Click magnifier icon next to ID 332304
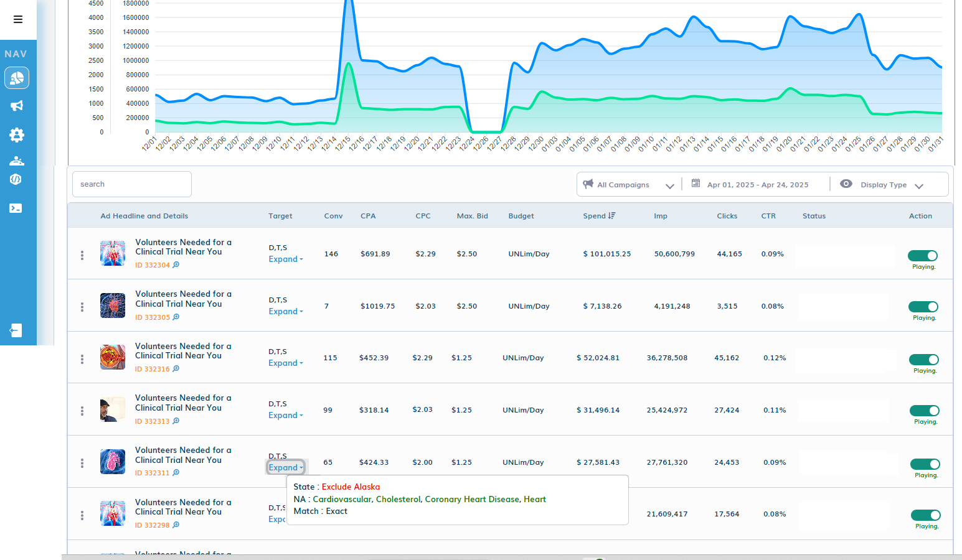Viewport: 962px width, 560px height. pos(176,265)
